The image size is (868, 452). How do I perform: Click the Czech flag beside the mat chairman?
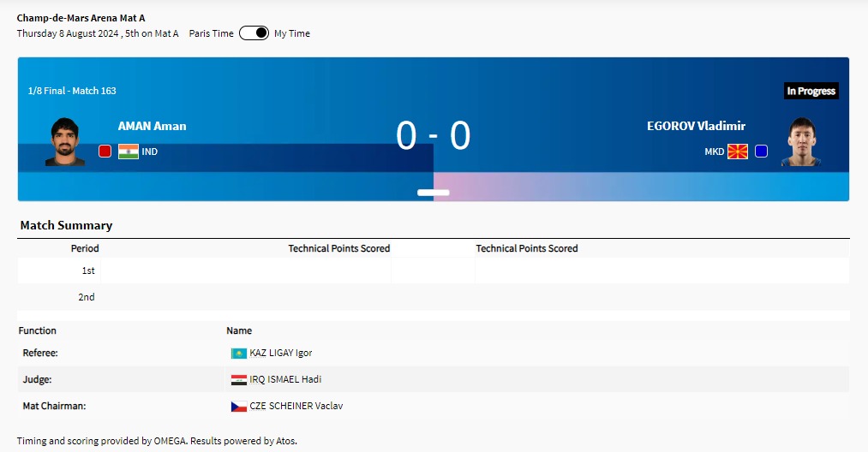(238, 406)
